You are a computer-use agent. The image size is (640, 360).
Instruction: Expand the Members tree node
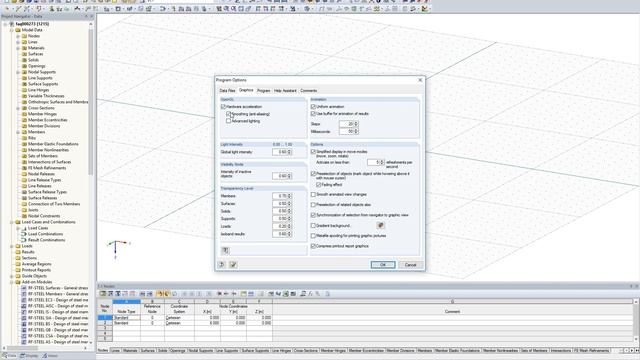[x=18, y=132]
